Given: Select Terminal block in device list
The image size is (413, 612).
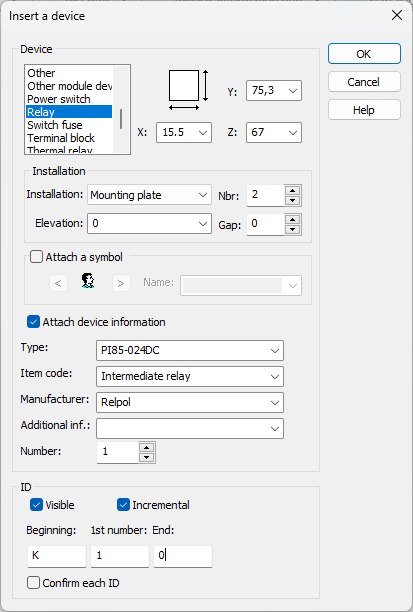Looking at the screenshot, I should tap(61, 138).
